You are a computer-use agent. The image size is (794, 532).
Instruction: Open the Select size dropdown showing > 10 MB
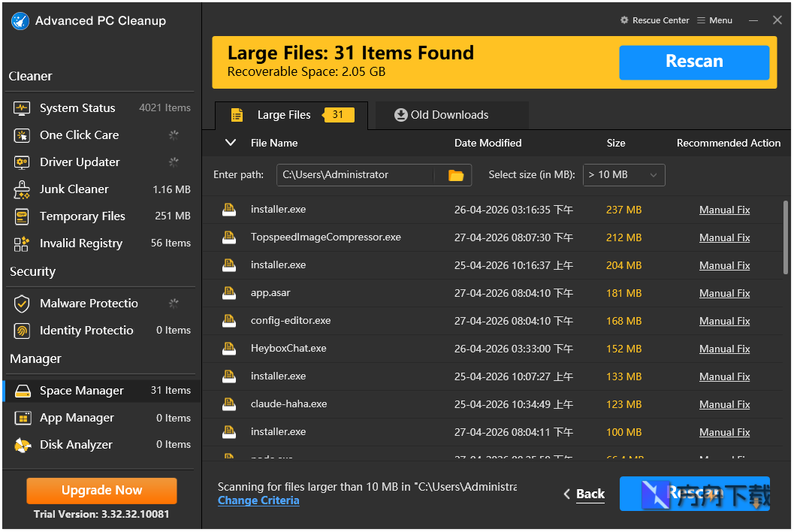click(623, 175)
